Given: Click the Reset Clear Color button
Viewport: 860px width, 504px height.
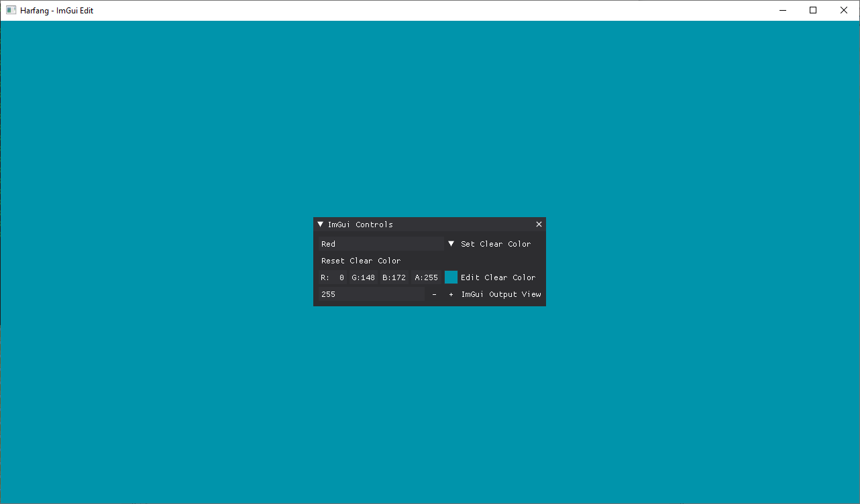Looking at the screenshot, I should (x=361, y=261).
